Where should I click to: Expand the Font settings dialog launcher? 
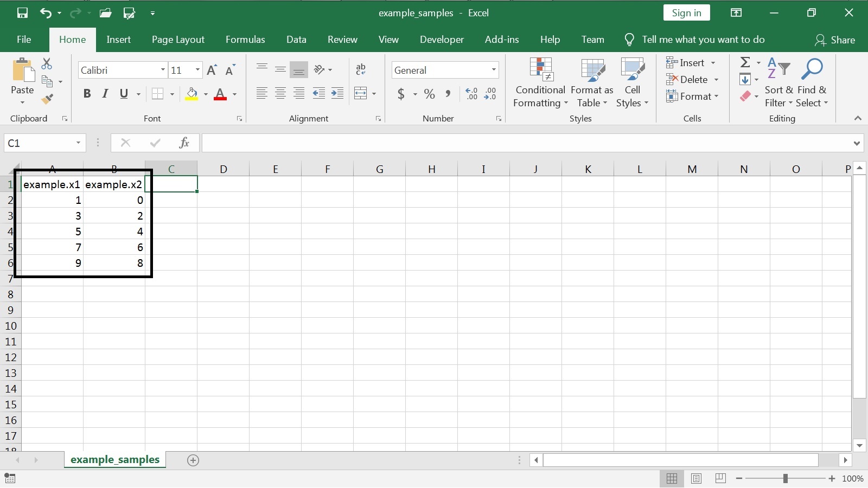(x=239, y=118)
